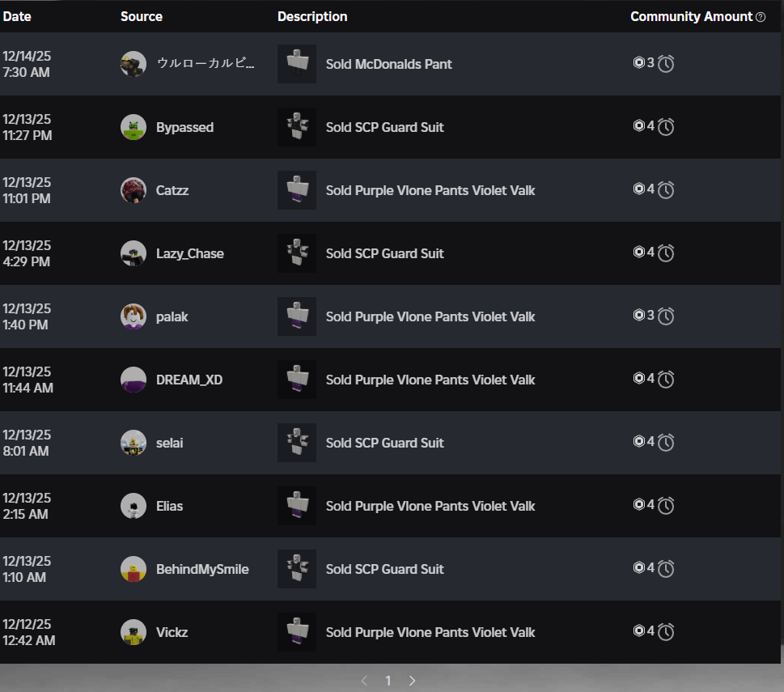Click the Date column header
The width and height of the screenshot is (784, 692).
pos(17,16)
